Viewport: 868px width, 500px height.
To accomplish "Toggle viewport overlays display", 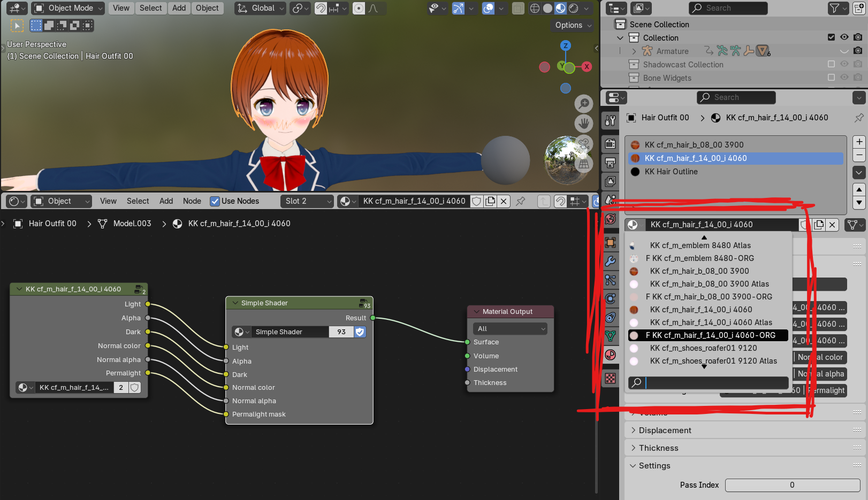I will [x=488, y=8].
